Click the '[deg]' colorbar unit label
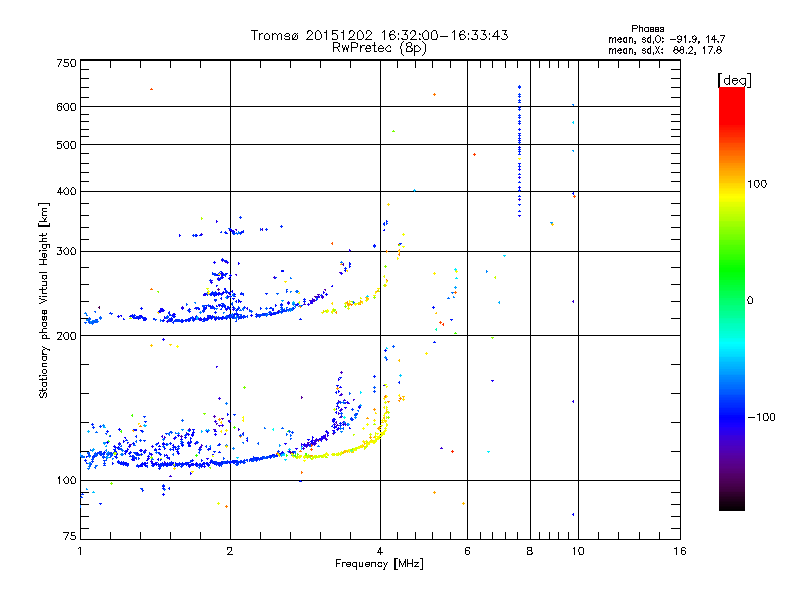The image size is (800, 600). point(734,80)
